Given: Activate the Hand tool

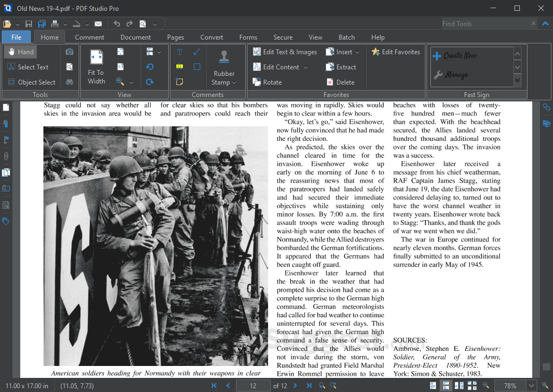Looking at the screenshot, I should pos(20,52).
